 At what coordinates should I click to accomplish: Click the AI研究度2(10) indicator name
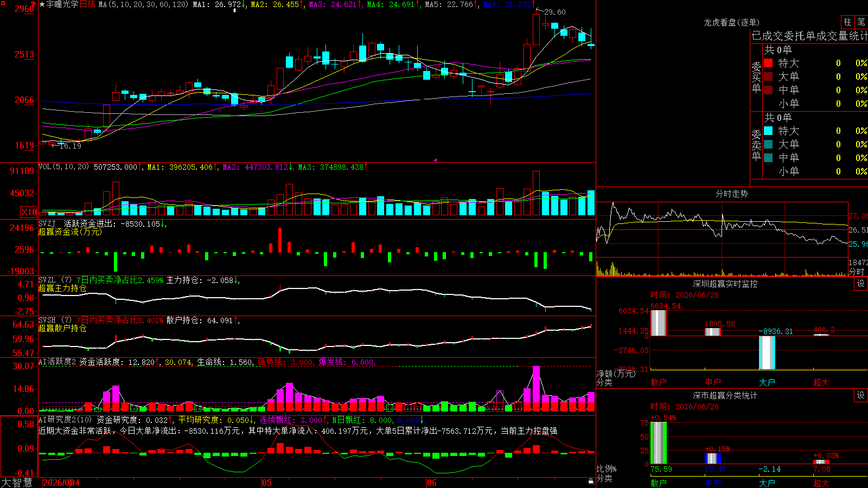(x=65, y=420)
